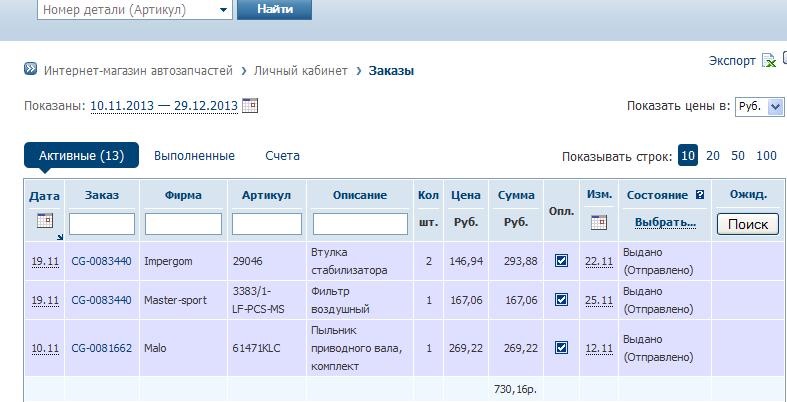Show 100 rows per page
The height and width of the screenshot is (402, 787).
pos(766,156)
